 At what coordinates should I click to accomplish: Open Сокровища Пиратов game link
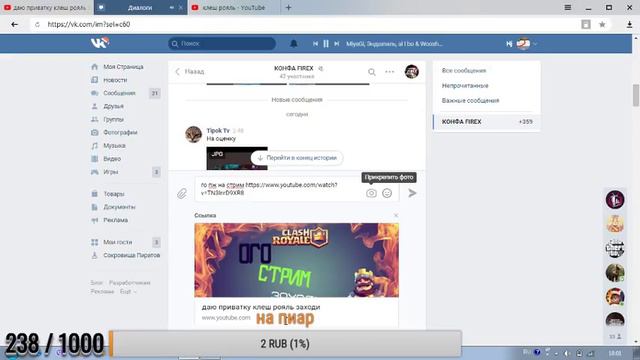[131, 255]
